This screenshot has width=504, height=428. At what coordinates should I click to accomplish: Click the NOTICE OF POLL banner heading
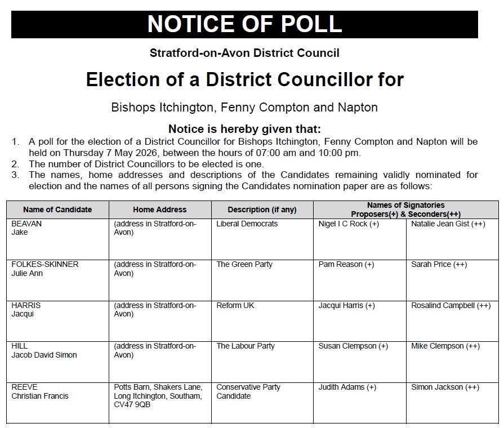coord(244,24)
